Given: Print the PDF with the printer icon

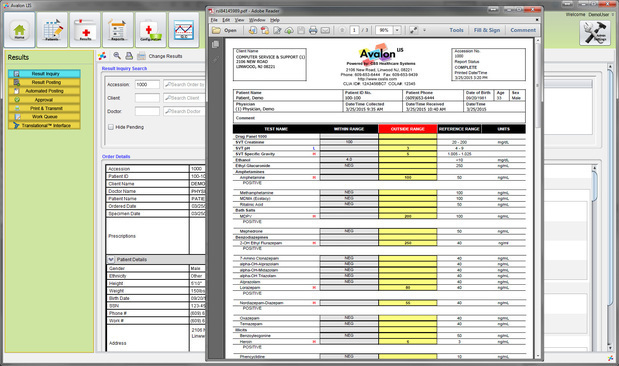Looking at the screenshot, I should pos(313,30).
